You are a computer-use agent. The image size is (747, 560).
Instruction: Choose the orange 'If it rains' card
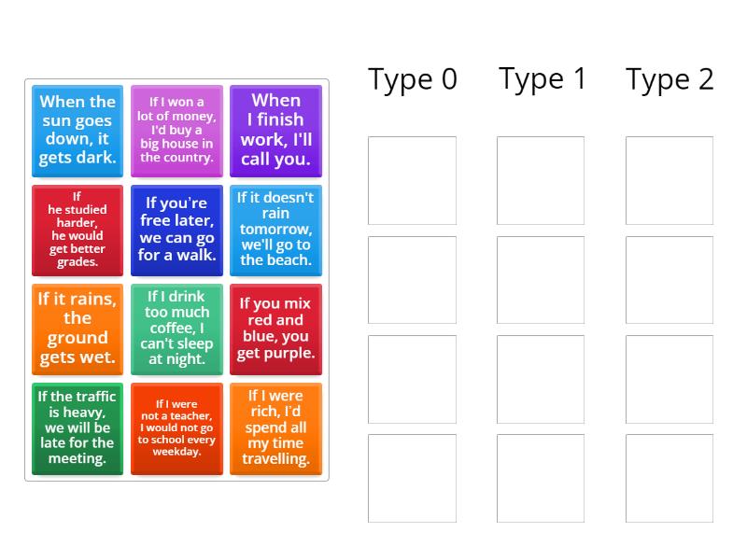pos(78,329)
